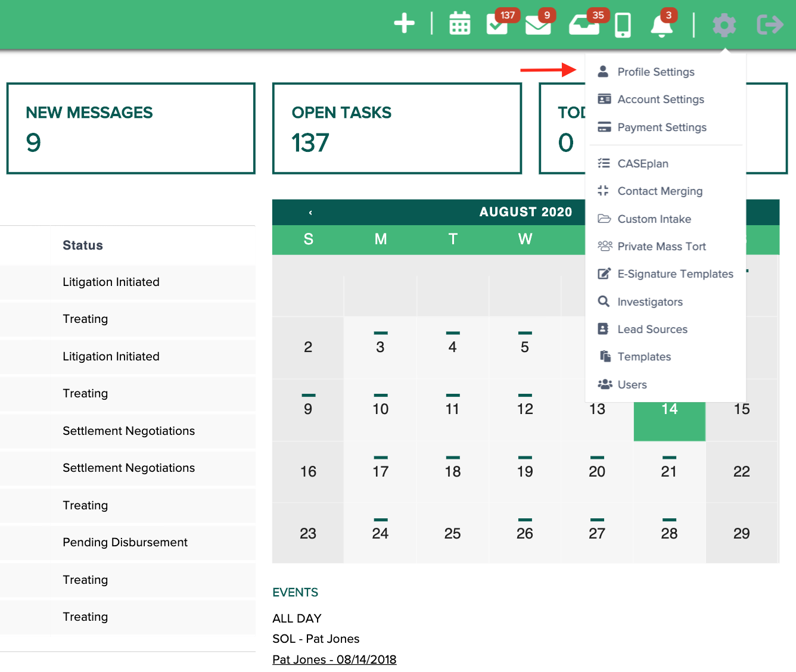796x672 pixels.
Task: Open E-Signature Templates option
Action: (676, 273)
